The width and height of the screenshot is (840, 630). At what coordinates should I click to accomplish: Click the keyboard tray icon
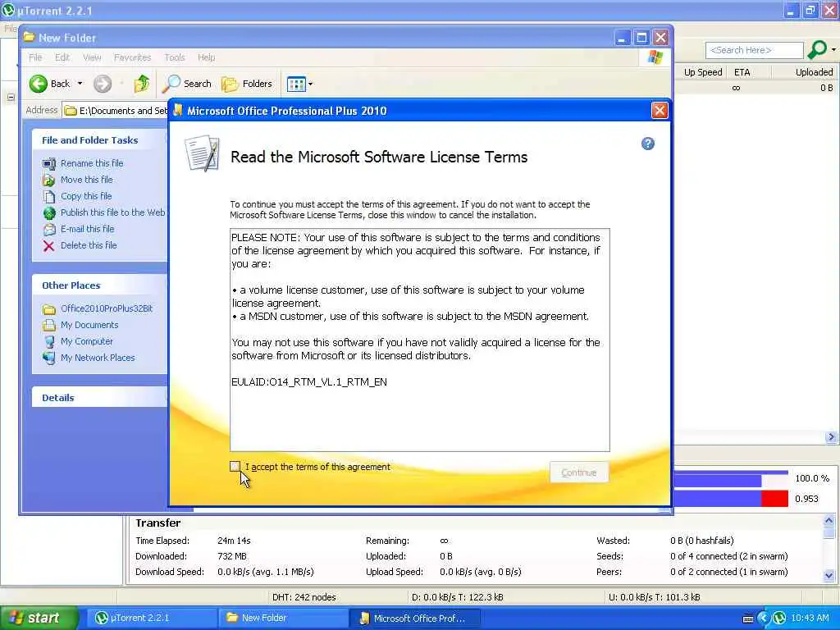click(x=748, y=619)
